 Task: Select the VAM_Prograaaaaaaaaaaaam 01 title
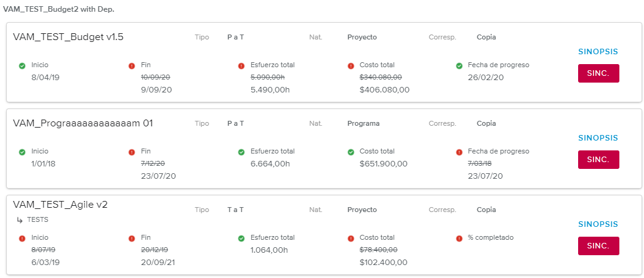click(83, 123)
